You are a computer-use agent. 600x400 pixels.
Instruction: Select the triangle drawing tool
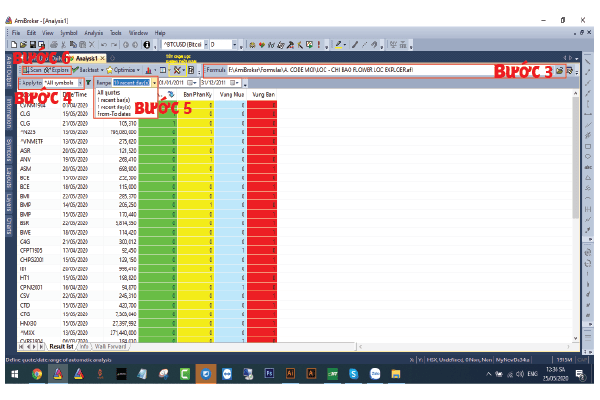tap(588, 178)
